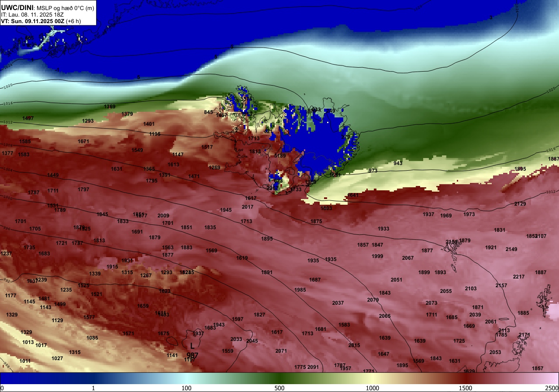Click the map value 1147

point(178,155)
